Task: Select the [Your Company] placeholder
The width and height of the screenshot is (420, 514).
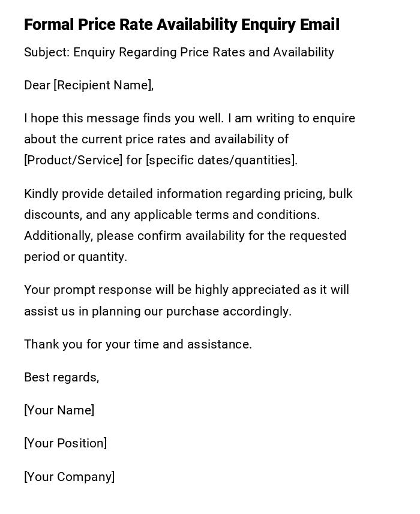Action: (70, 477)
